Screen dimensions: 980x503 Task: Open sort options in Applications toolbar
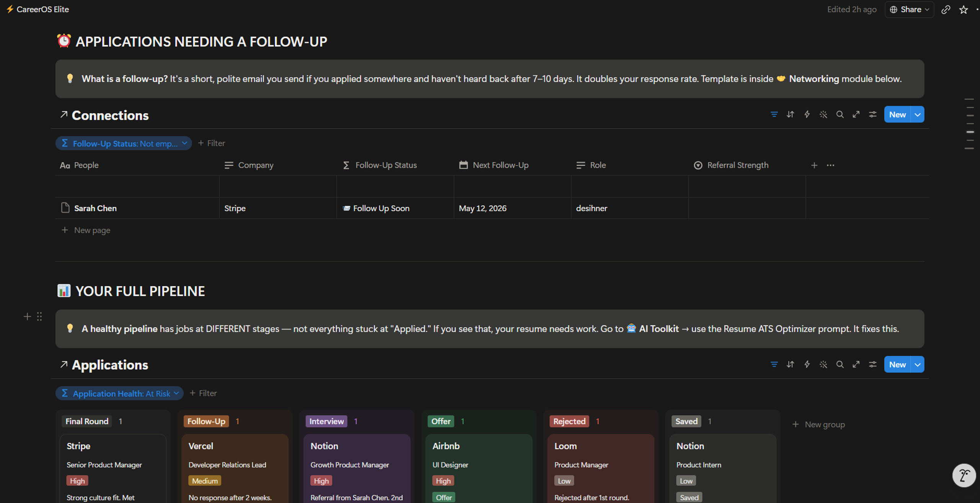click(790, 365)
